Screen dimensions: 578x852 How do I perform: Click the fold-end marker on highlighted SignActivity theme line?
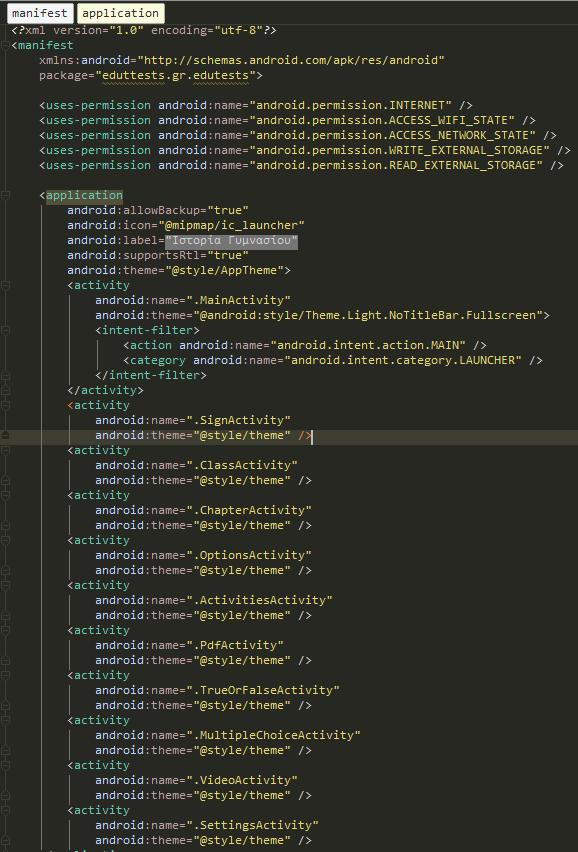(x=5, y=435)
